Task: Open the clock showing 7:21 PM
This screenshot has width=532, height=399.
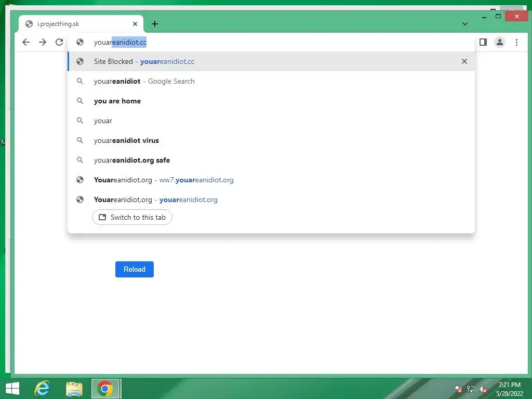Action: click(x=509, y=389)
